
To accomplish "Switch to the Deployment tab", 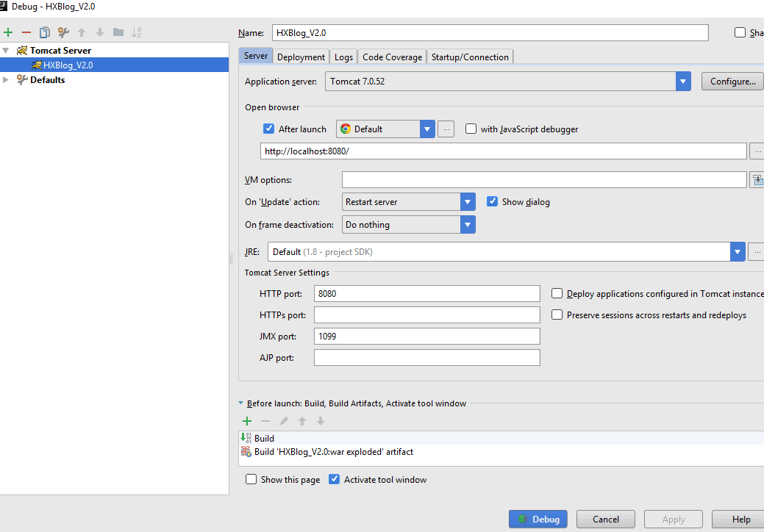I will pos(301,57).
